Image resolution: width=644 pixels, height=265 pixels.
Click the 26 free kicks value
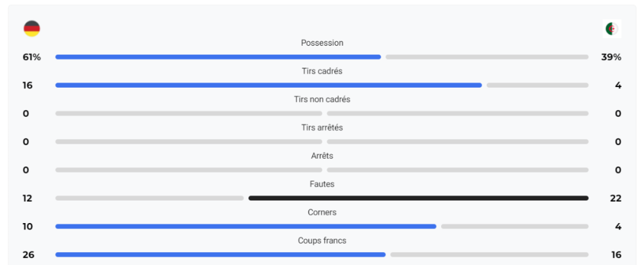pos(28,255)
